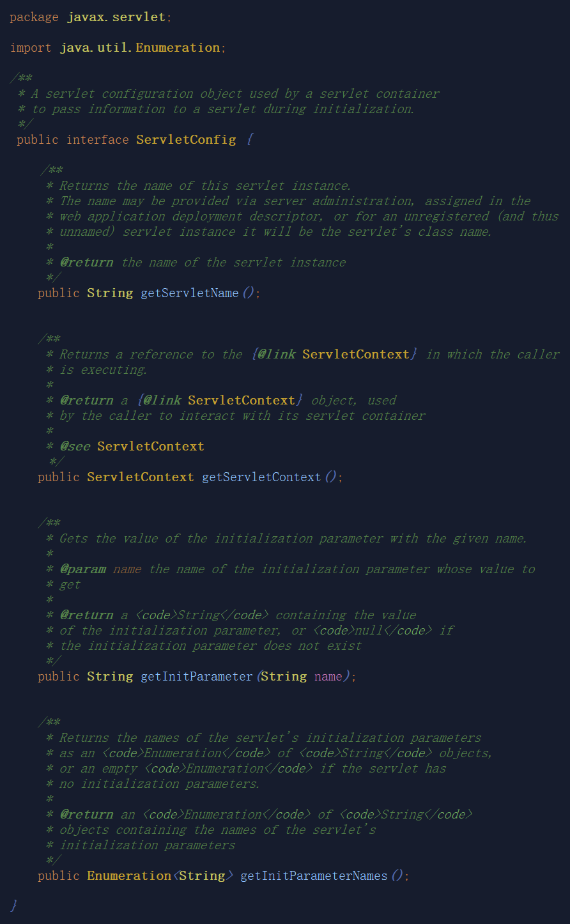Screen dimensions: 570x924
Task: Click the getServletName method declaration
Action: point(149,293)
